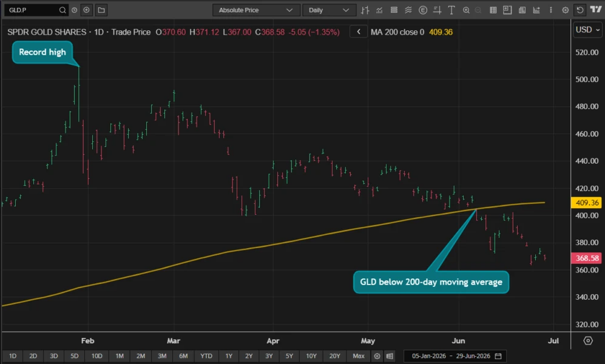Viewport: 605px width, 364px height.
Task: Open the news page icon
Action: (522, 10)
